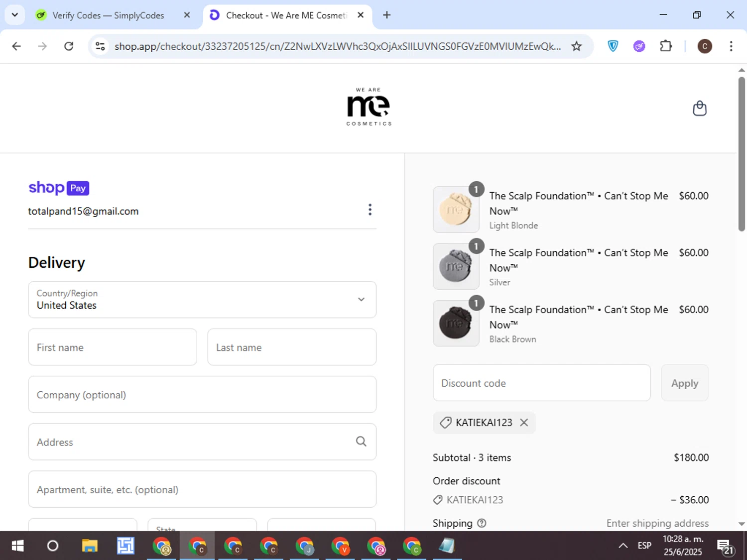
Task: Focus the Last name field
Action: pos(292,347)
